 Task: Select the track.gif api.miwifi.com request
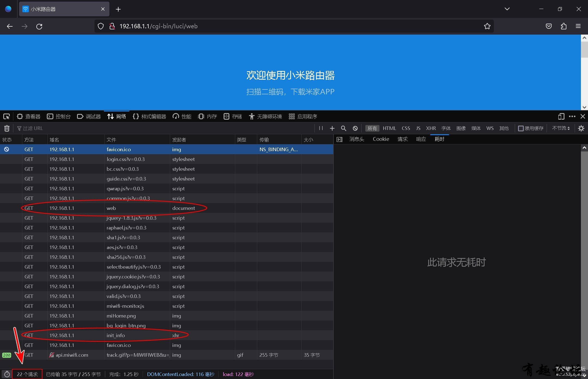click(x=167, y=355)
